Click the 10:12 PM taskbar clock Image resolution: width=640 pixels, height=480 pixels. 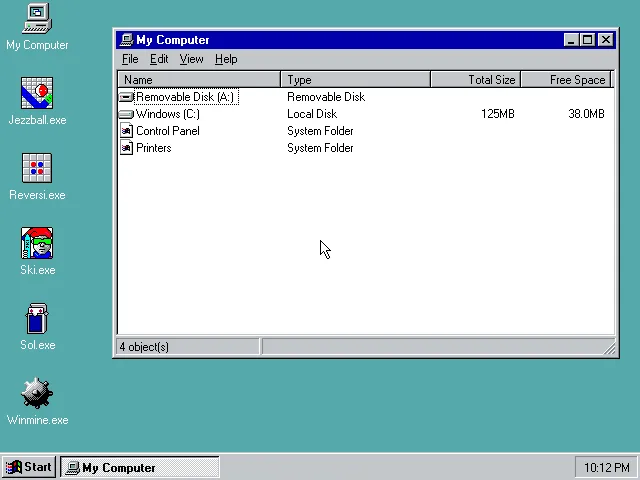click(606, 467)
